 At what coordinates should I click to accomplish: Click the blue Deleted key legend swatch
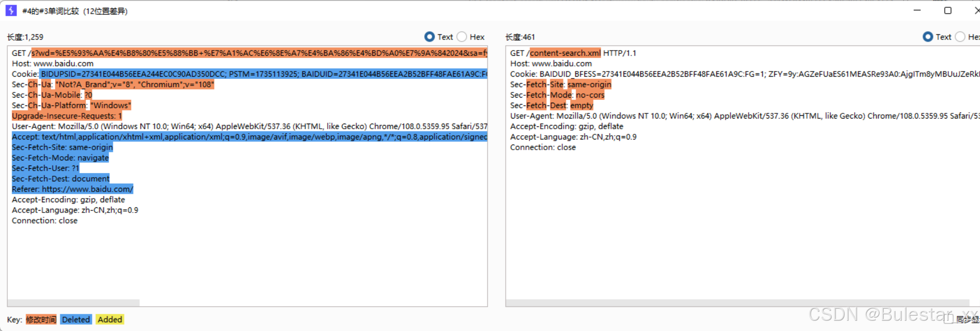coord(76,319)
